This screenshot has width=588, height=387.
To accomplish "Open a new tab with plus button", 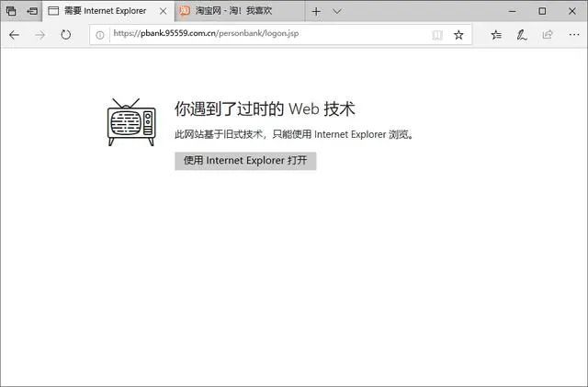I will point(316,11).
